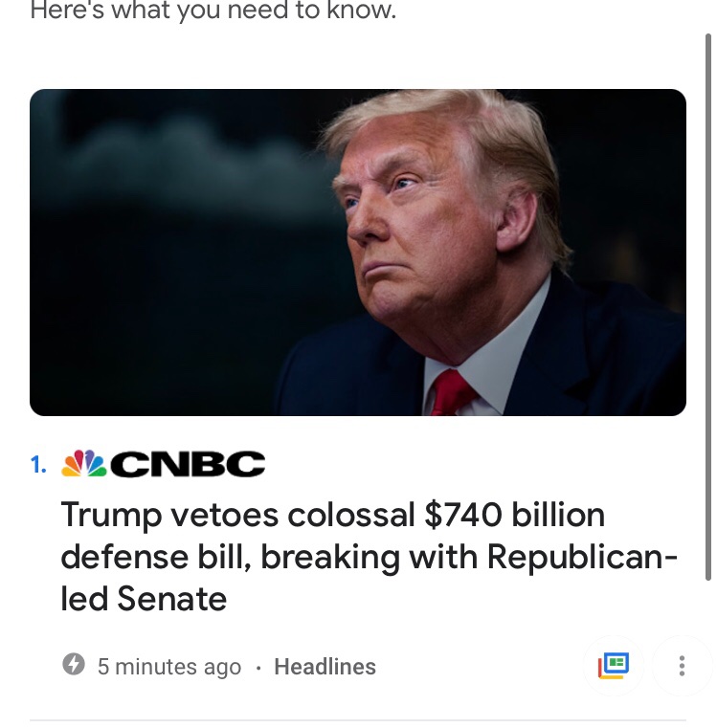This screenshot has width=717, height=728.
Task: Click the "5 minutes ago" timestamp
Action: pyautogui.click(x=169, y=667)
